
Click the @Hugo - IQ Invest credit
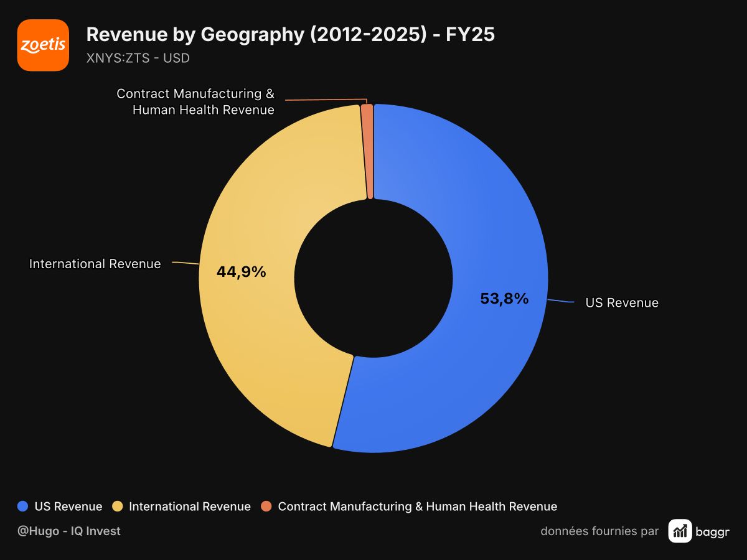click(x=69, y=531)
